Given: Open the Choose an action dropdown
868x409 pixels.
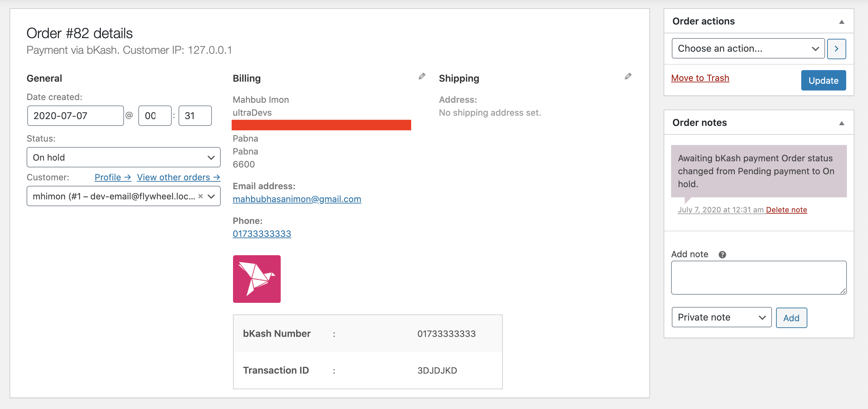Looking at the screenshot, I should (x=748, y=48).
